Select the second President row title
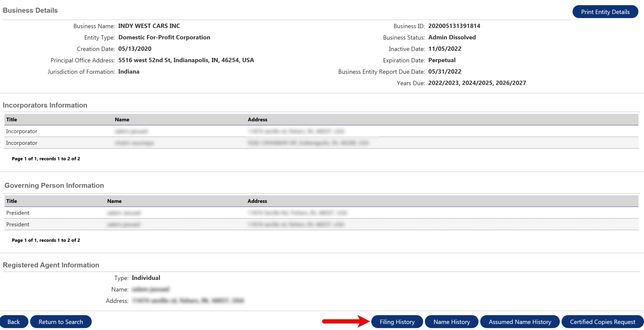Viewport: 644px width, 330px height. (18, 224)
